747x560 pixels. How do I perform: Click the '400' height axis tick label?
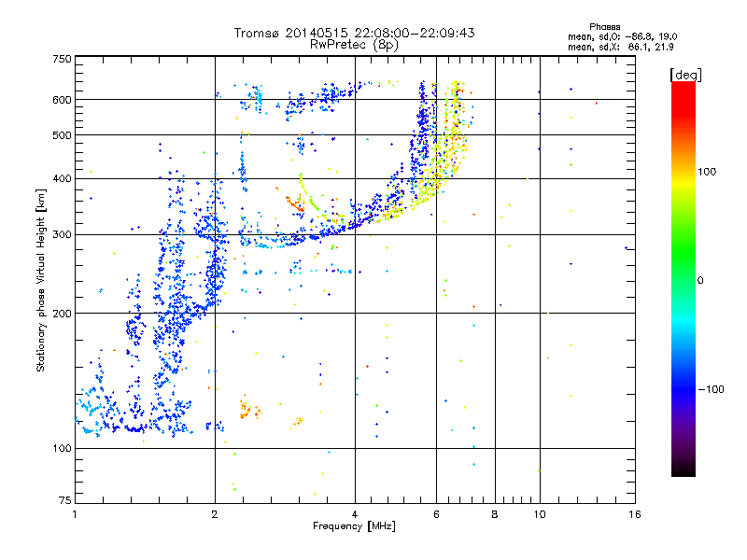click(x=62, y=179)
